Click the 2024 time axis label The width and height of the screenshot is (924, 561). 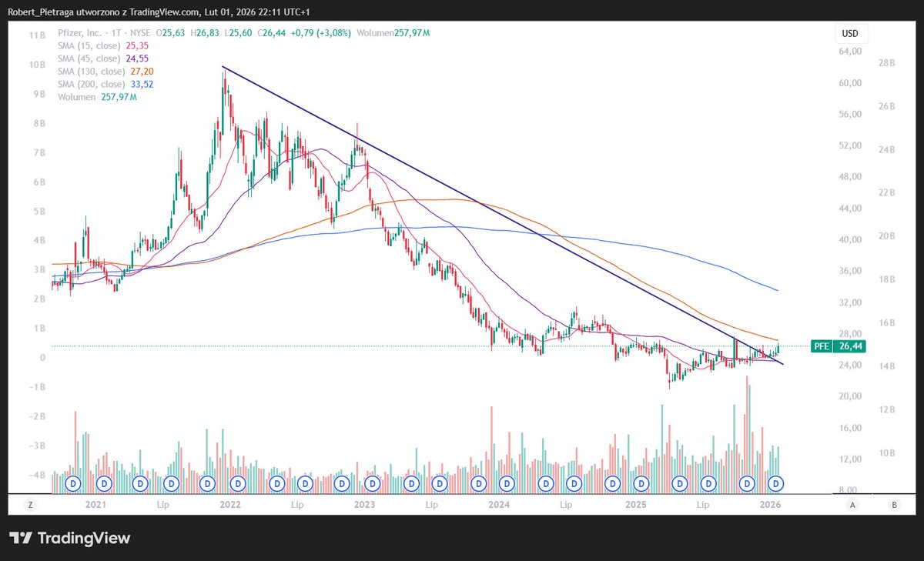pos(499,505)
